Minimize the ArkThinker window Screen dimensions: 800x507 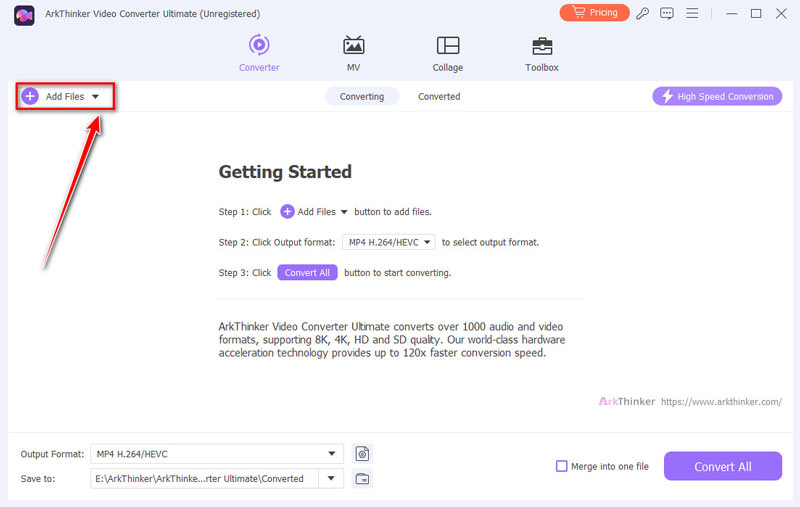pyautogui.click(x=732, y=13)
